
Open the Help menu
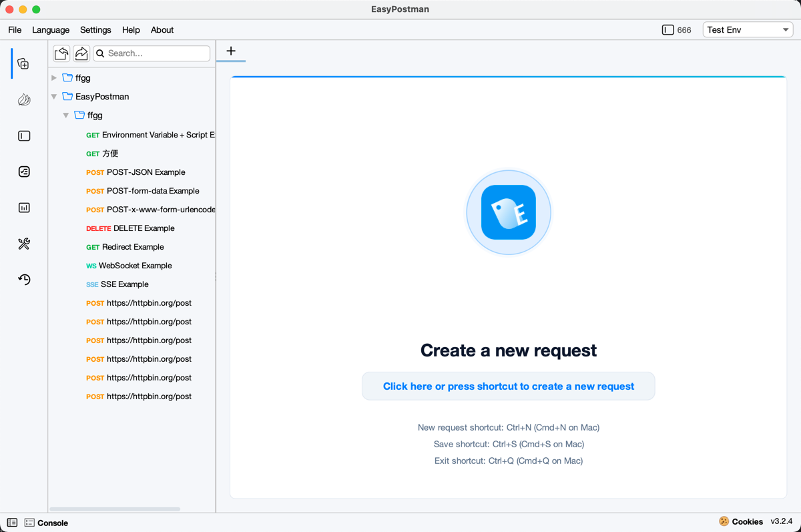pyautogui.click(x=131, y=30)
